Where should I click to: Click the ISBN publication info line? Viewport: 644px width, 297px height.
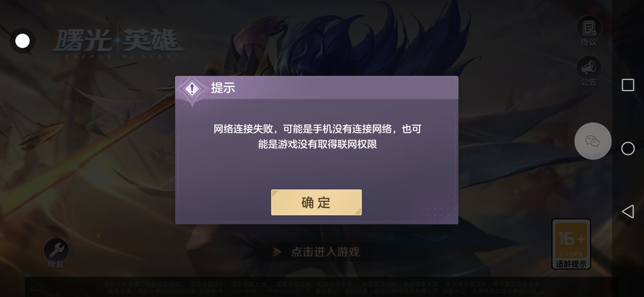point(321,291)
